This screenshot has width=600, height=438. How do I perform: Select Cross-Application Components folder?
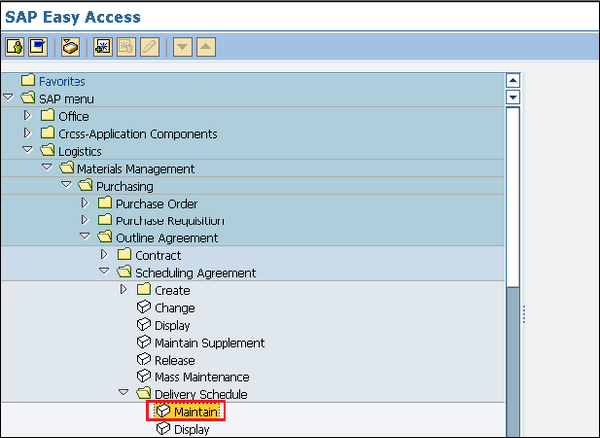[x=137, y=134]
